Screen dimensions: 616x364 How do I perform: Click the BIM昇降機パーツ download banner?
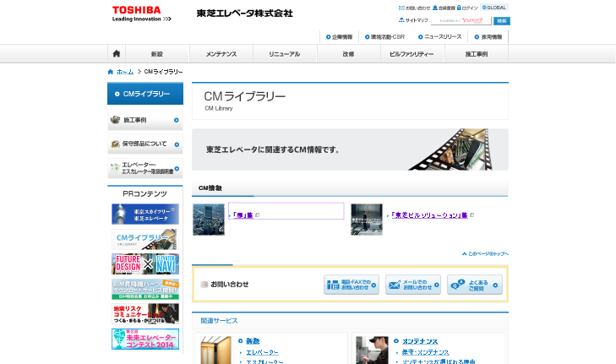click(x=145, y=289)
